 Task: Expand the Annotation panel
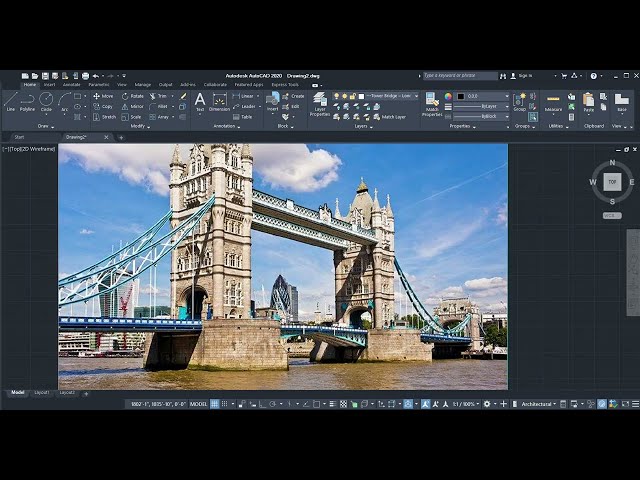pos(227,127)
